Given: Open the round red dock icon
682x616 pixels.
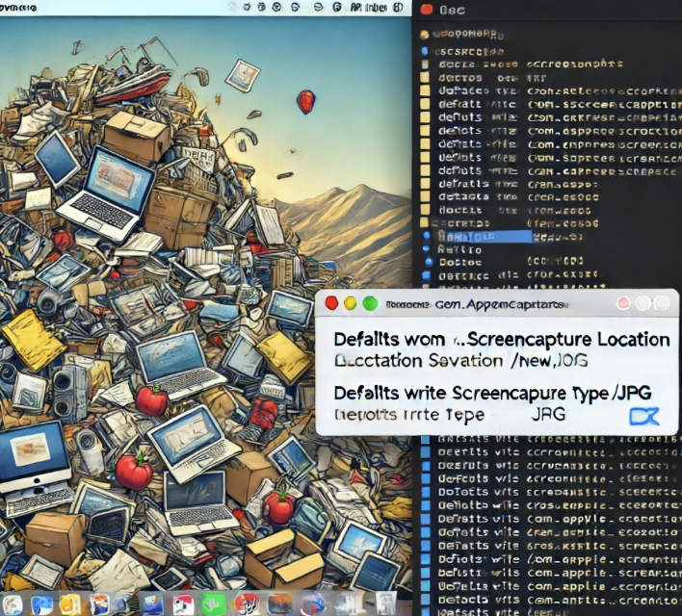Looking at the screenshot, I should [247, 603].
